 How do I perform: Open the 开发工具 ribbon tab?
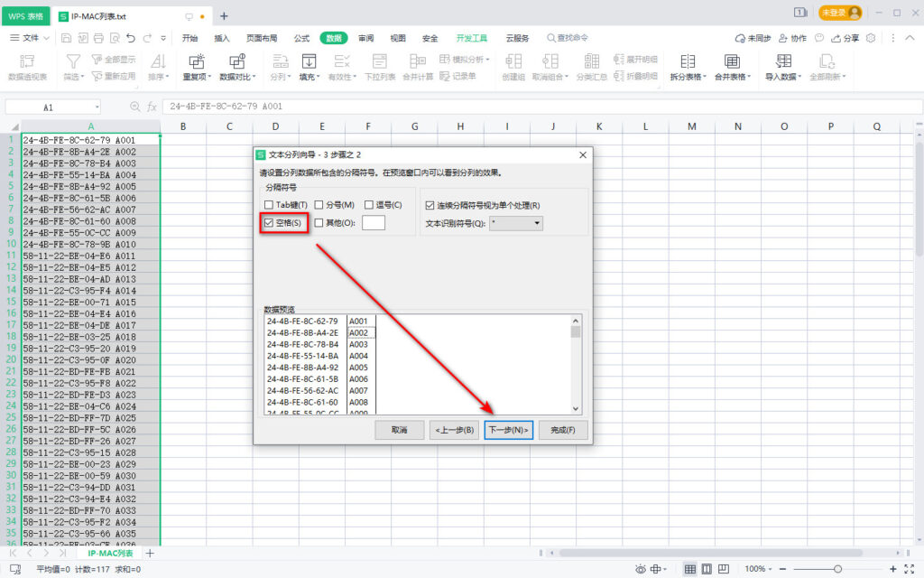(471, 38)
